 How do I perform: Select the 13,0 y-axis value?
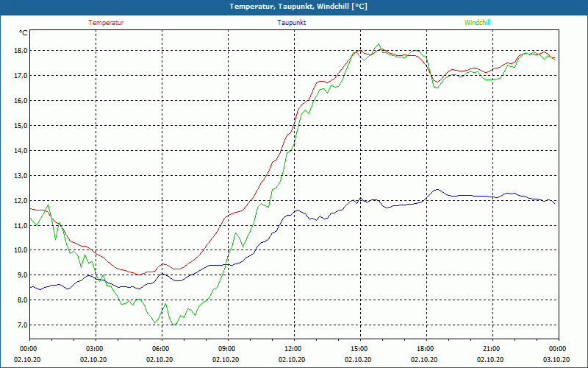point(21,175)
